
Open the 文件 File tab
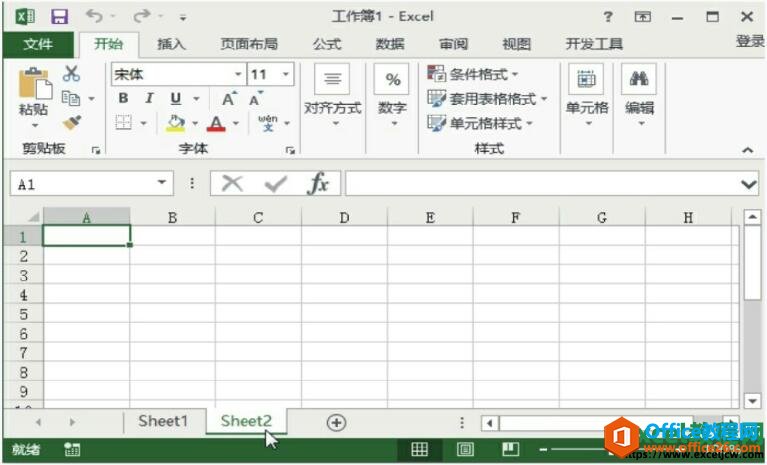(38, 44)
